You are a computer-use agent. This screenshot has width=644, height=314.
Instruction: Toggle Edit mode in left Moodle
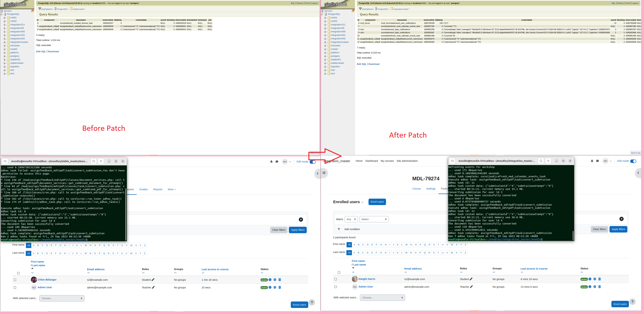313,162
